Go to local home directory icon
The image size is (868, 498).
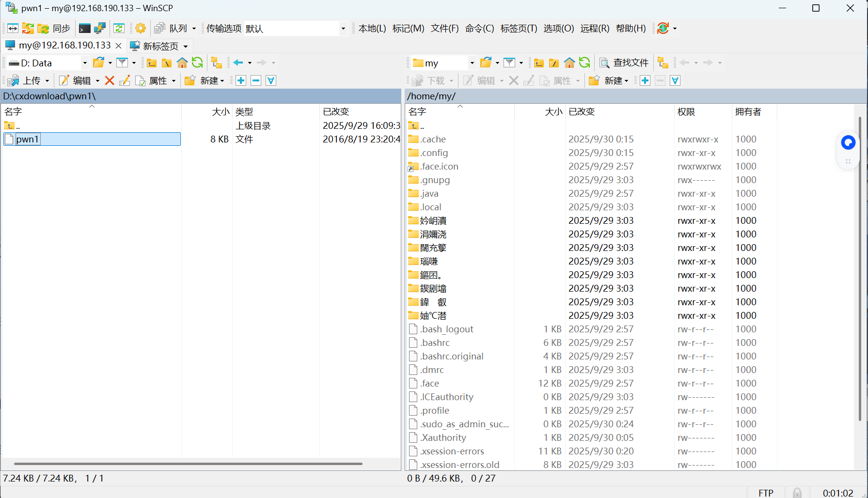tap(182, 63)
